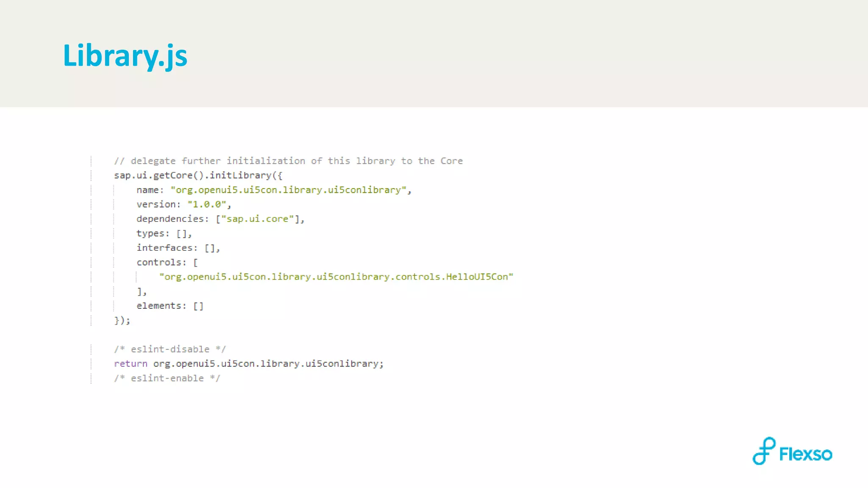Screen dimensions: 868x488
Task: Click the interfaces: [], line
Action: coord(178,248)
